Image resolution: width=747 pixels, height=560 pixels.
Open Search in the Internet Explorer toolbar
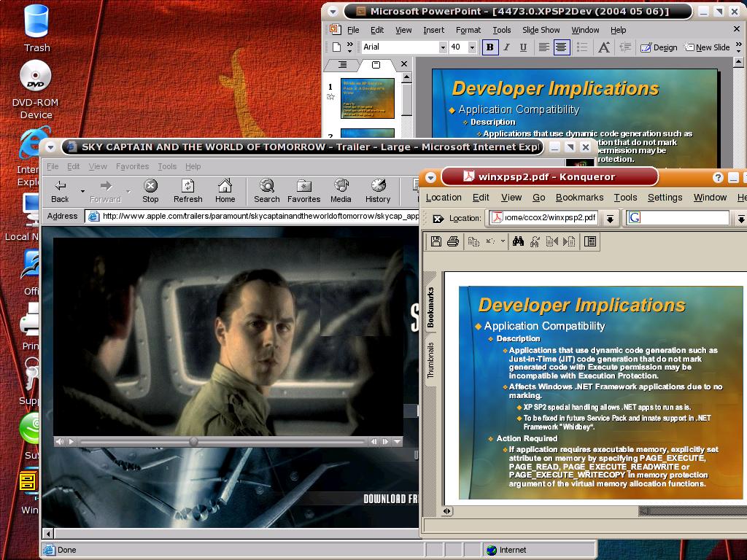pos(267,192)
